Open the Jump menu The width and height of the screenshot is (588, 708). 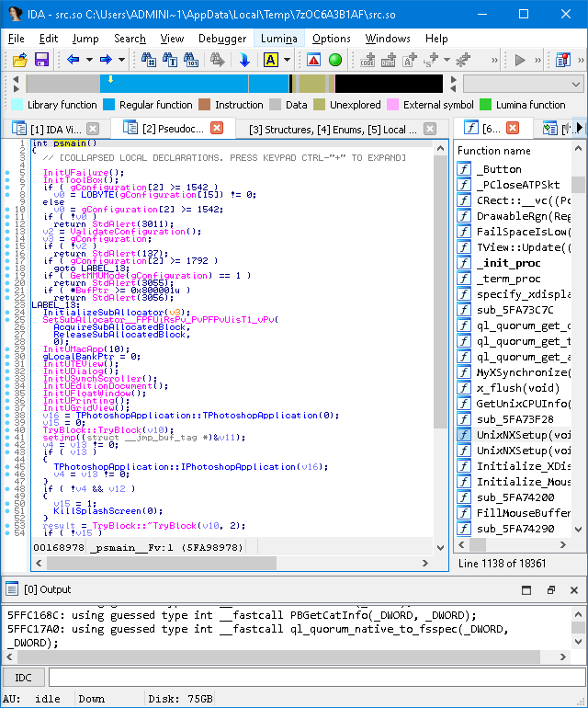(85, 39)
